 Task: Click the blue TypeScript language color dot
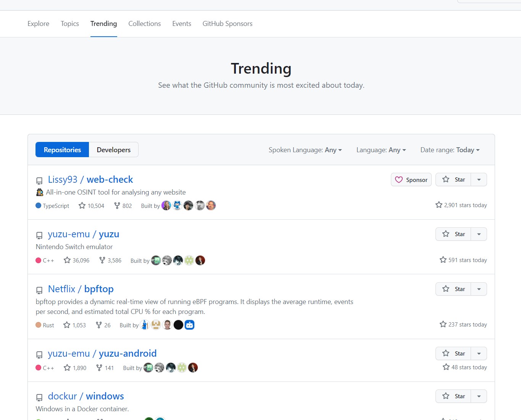38,206
